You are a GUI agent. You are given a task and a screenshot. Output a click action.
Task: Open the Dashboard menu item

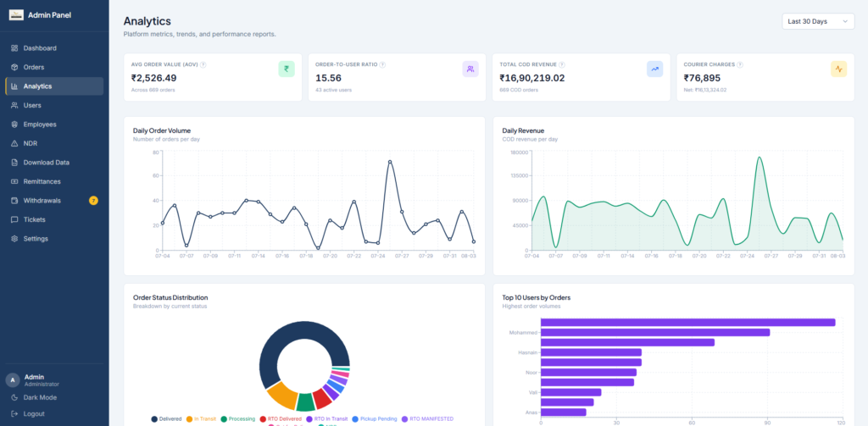click(x=54, y=48)
